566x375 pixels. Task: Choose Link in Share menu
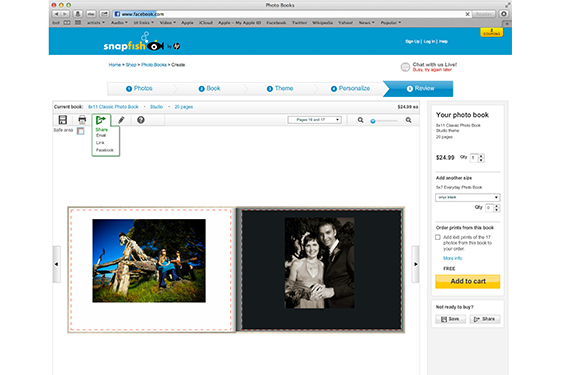point(100,143)
